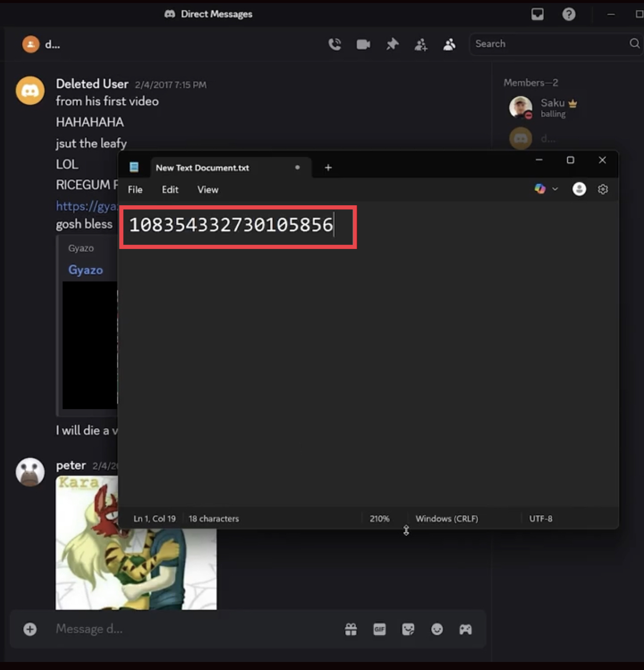Open the GIF picker
This screenshot has height=670, width=644.
click(380, 629)
